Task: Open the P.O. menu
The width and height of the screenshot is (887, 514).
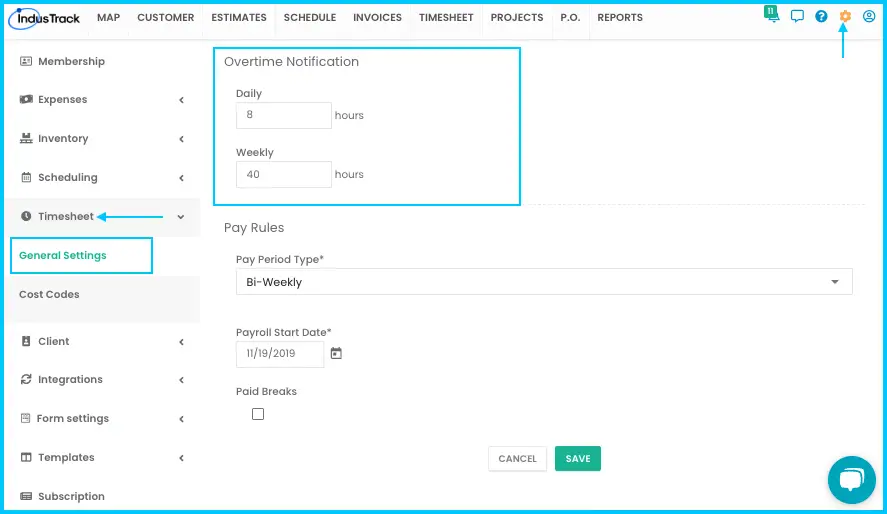Action: click(570, 18)
